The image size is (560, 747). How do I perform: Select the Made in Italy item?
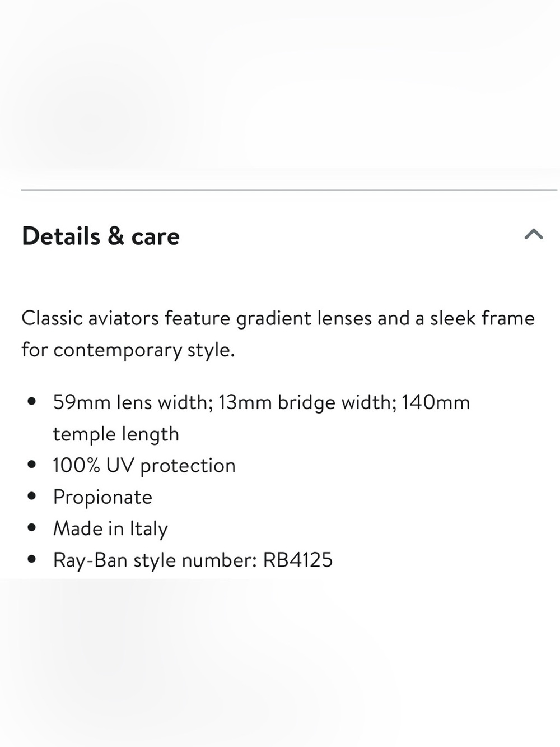pyautogui.click(x=110, y=528)
